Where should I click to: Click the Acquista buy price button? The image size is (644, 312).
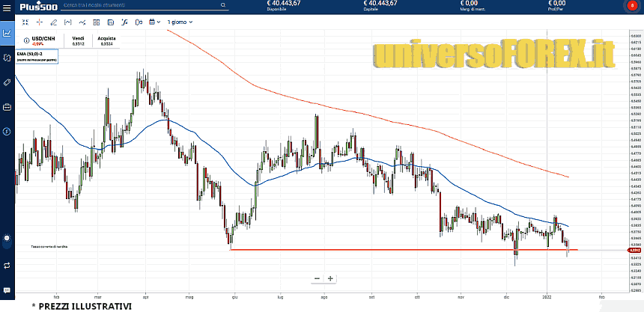[x=106, y=40]
